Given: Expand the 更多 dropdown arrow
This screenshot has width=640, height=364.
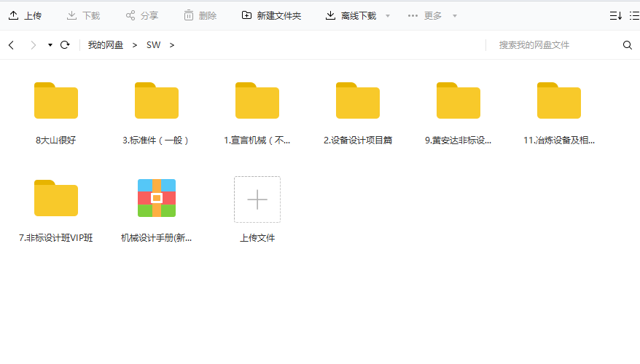Looking at the screenshot, I should pyautogui.click(x=455, y=16).
